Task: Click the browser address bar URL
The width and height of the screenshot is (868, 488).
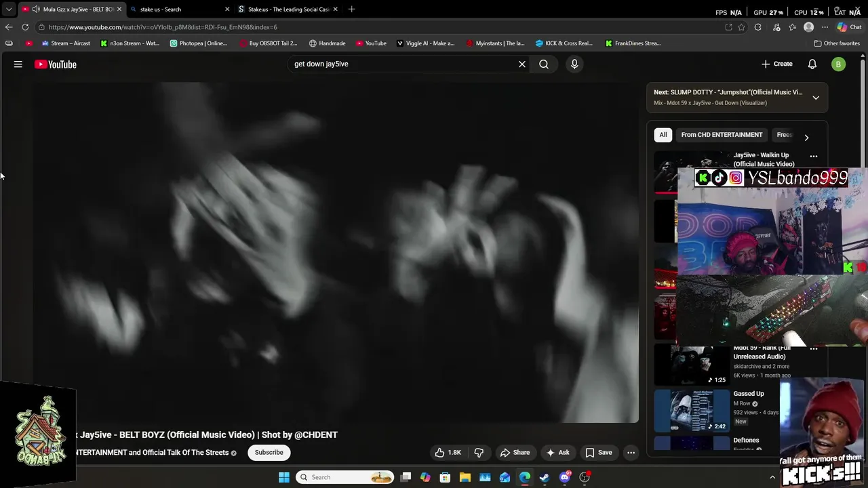Action: pos(163,27)
